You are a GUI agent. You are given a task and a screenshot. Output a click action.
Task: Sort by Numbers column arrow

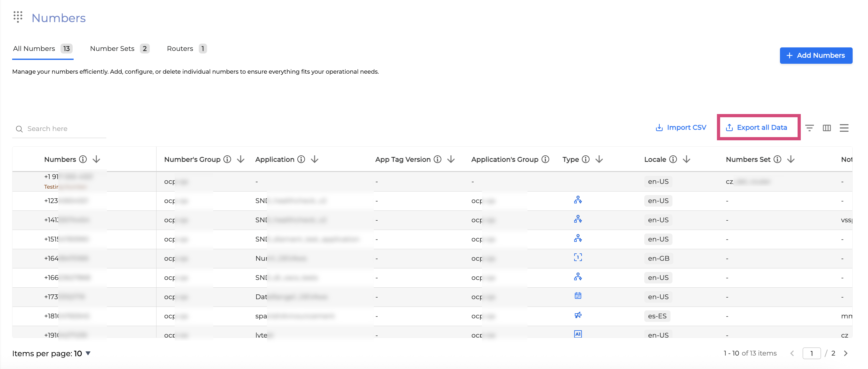coord(96,159)
